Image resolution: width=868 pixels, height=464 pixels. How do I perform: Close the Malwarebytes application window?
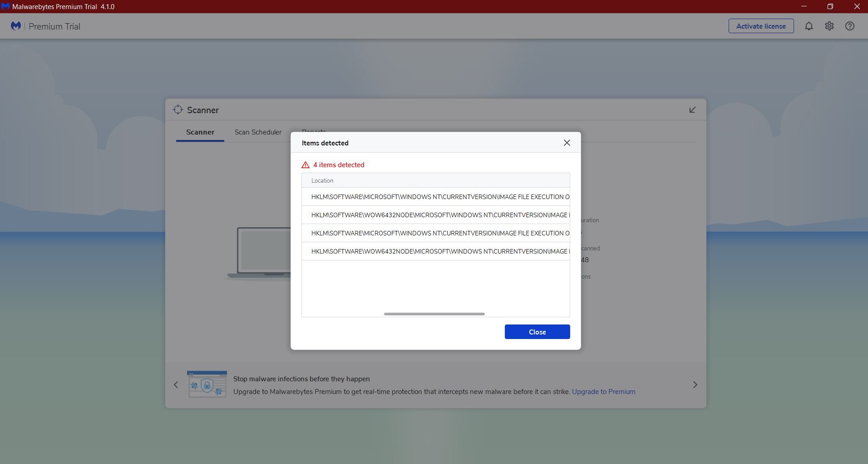click(857, 6)
